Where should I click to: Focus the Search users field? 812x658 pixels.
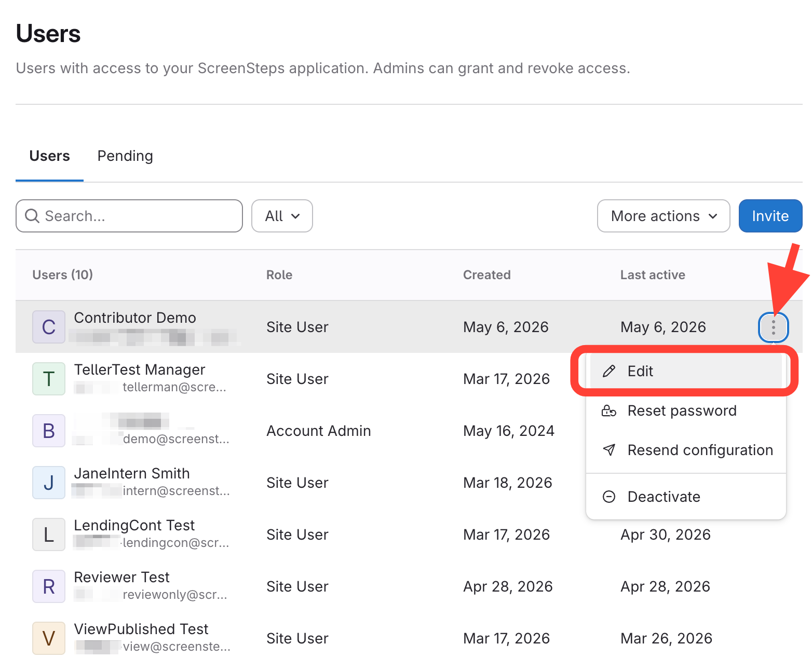129,216
